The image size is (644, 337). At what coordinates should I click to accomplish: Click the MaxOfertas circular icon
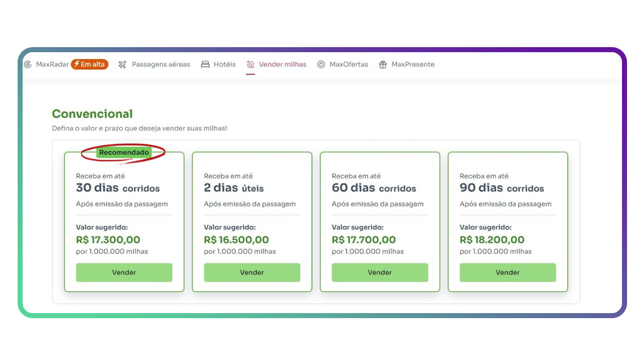pos(321,64)
